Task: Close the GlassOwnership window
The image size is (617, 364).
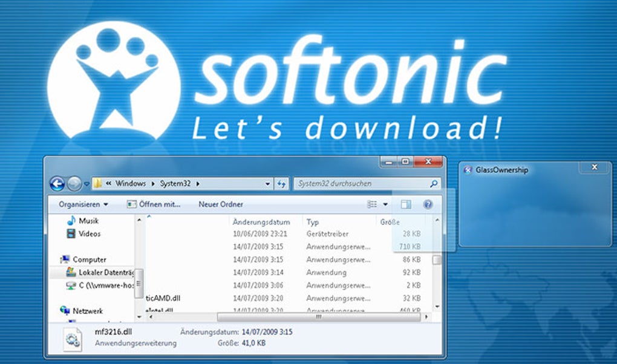Action: coord(595,167)
